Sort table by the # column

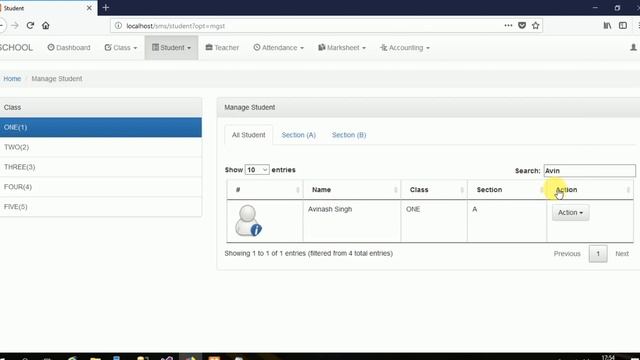tap(265, 190)
